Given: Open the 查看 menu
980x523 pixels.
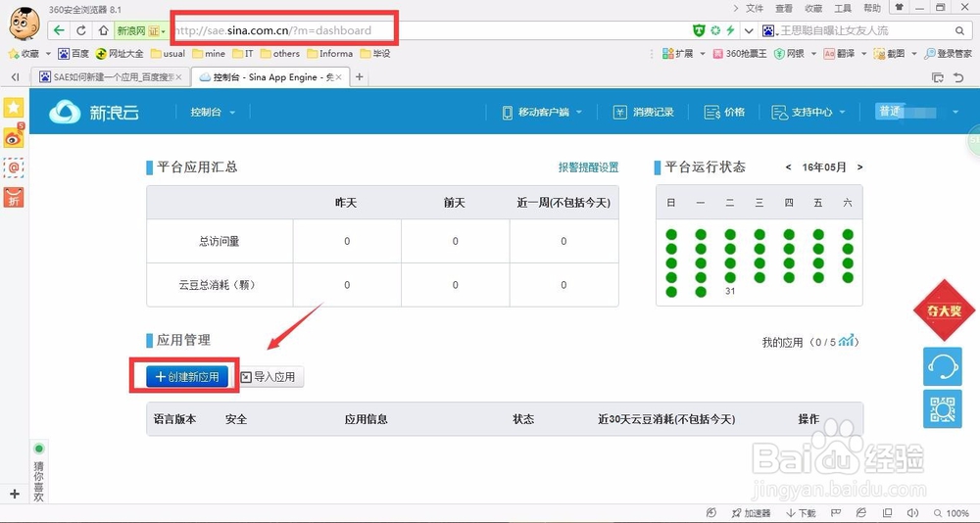Looking at the screenshot, I should (x=784, y=8).
